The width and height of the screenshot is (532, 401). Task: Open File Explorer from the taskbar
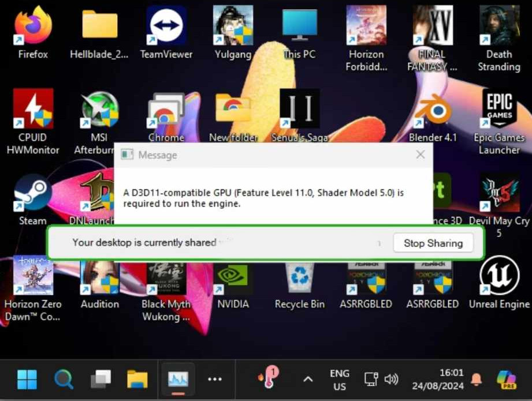click(x=137, y=379)
